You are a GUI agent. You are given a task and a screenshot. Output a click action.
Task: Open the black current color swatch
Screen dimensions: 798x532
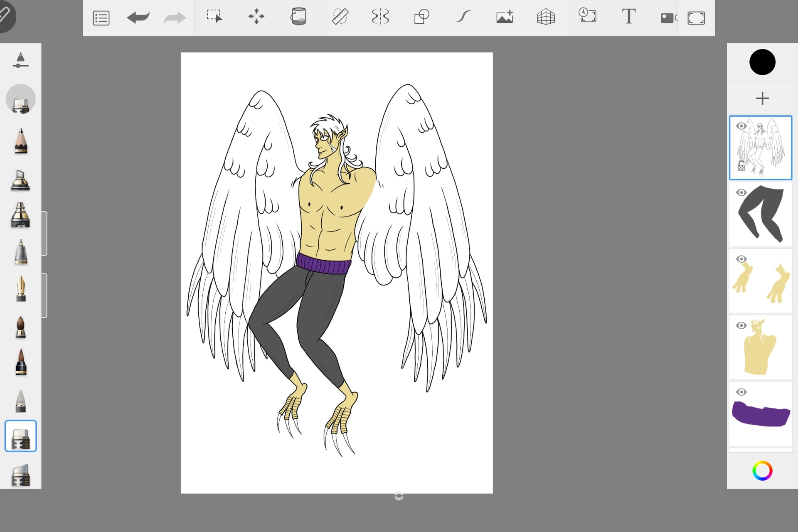pyautogui.click(x=762, y=62)
